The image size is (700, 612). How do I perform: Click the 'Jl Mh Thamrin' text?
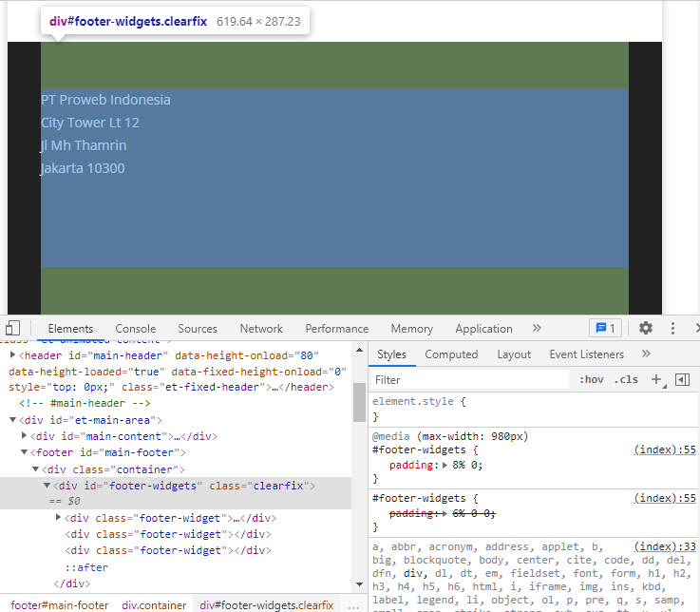coord(84,145)
